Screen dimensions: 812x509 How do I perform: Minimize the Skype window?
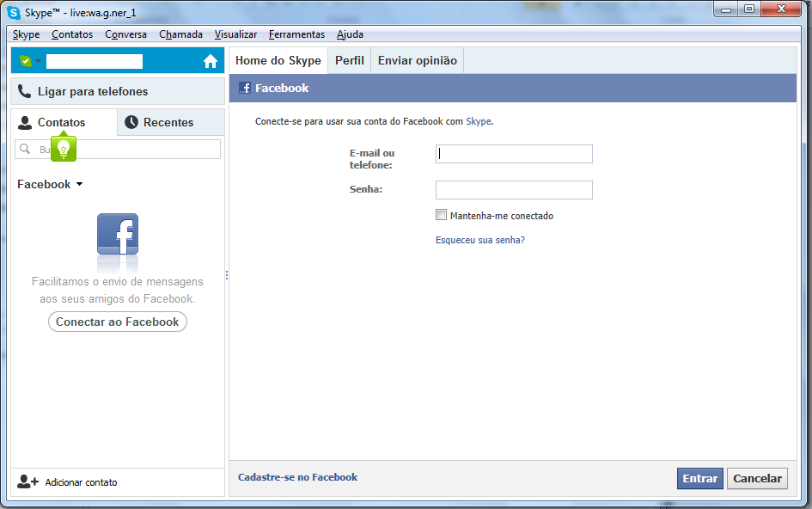[726, 9]
